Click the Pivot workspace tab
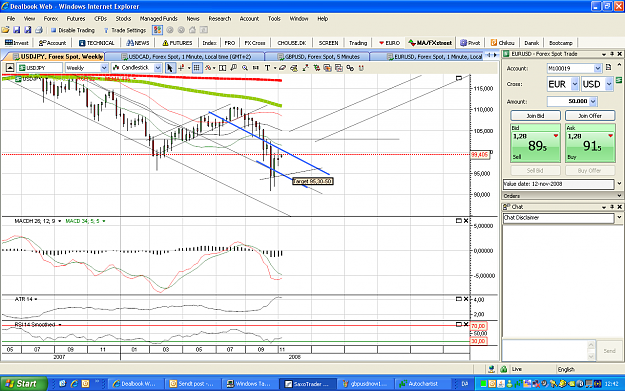Viewport: 625px width, 391px height. 470,43
